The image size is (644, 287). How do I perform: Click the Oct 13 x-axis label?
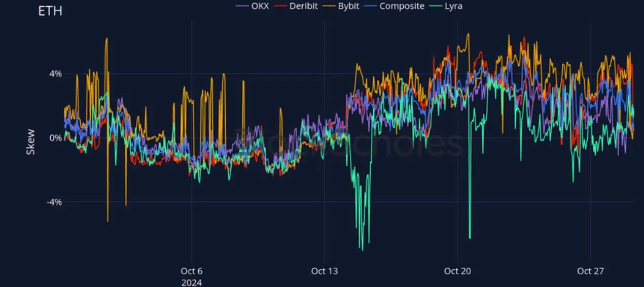click(325, 271)
